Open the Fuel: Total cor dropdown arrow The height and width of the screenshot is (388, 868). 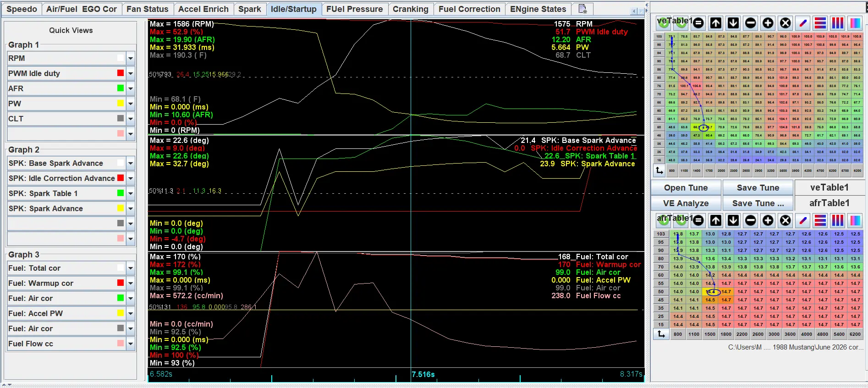(x=131, y=268)
